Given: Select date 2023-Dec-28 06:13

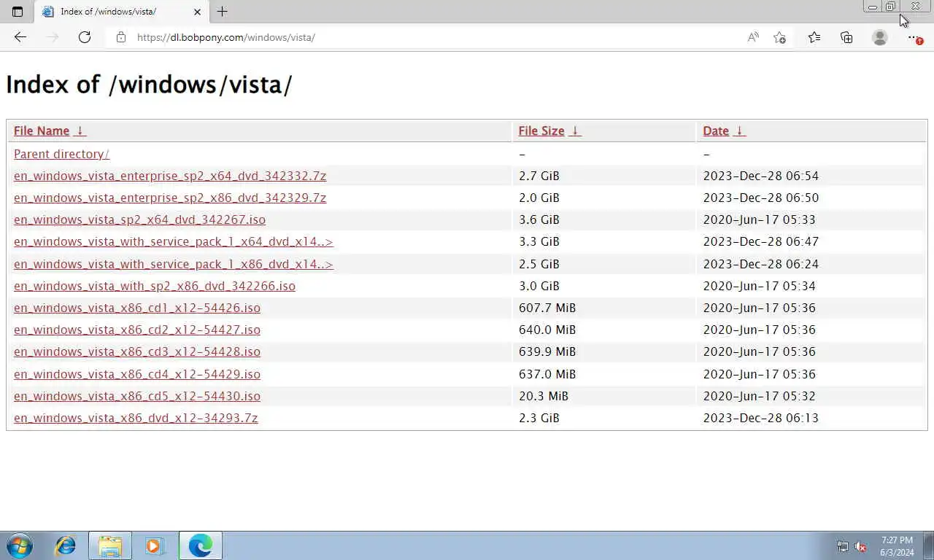Looking at the screenshot, I should pos(761,418).
